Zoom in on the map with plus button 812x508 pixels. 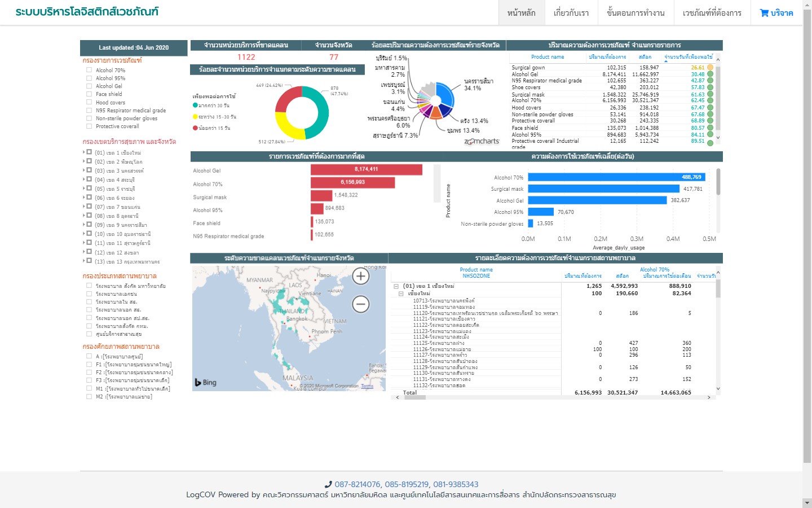[x=361, y=276]
